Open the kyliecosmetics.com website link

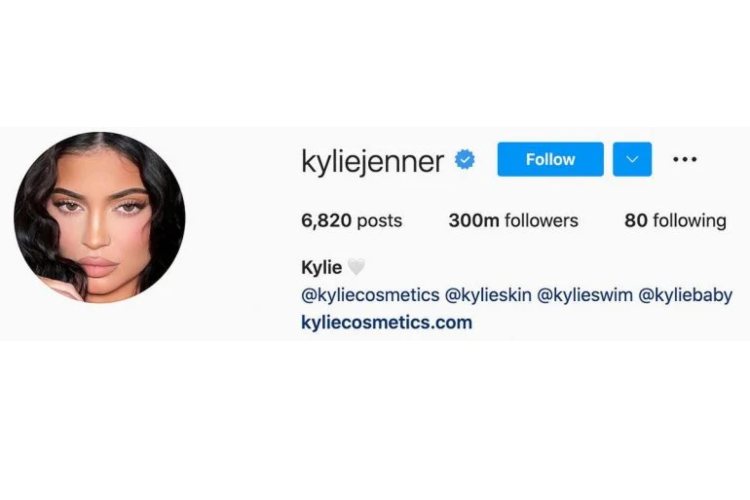(386, 322)
